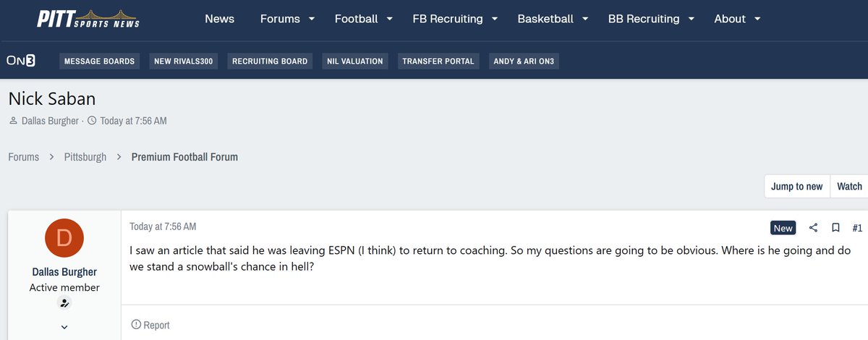Bookmark the post with bookmark icon
The image size is (868, 340).
[835, 228]
